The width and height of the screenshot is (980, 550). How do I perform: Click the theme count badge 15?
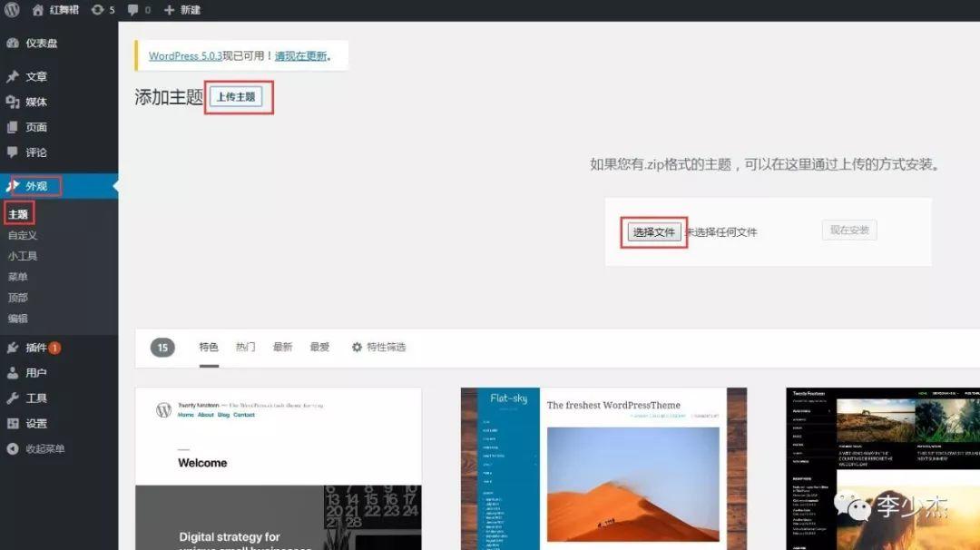coord(162,348)
